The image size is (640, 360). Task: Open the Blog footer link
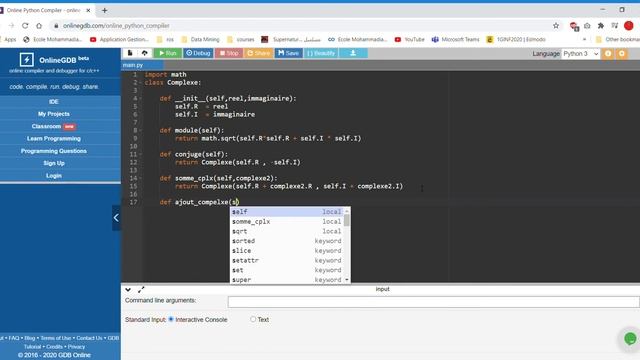point(30,338)
